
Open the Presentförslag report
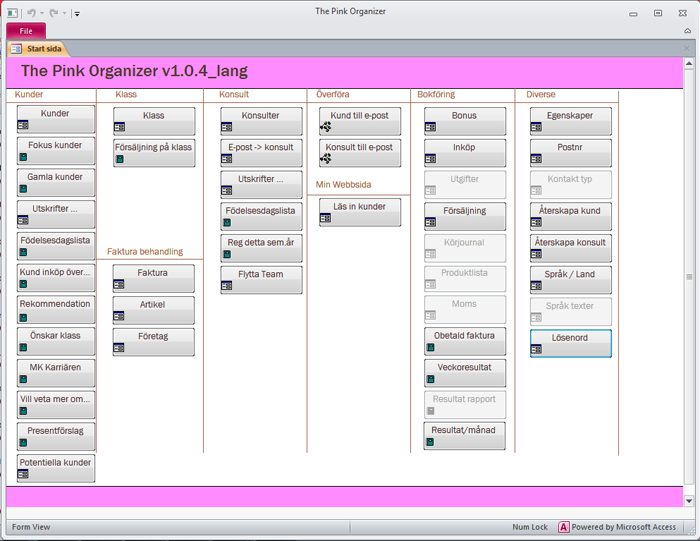[56, 436]
